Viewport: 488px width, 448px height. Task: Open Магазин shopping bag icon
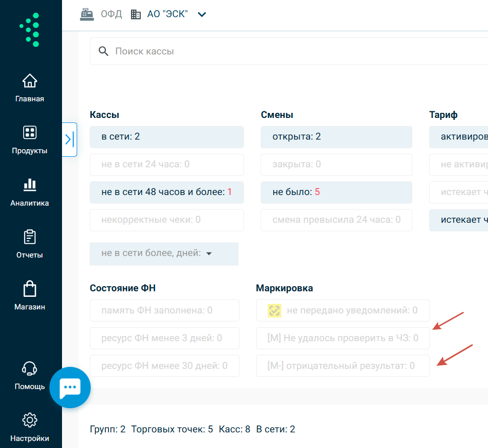pyautogui.click(x=30, y=289)
